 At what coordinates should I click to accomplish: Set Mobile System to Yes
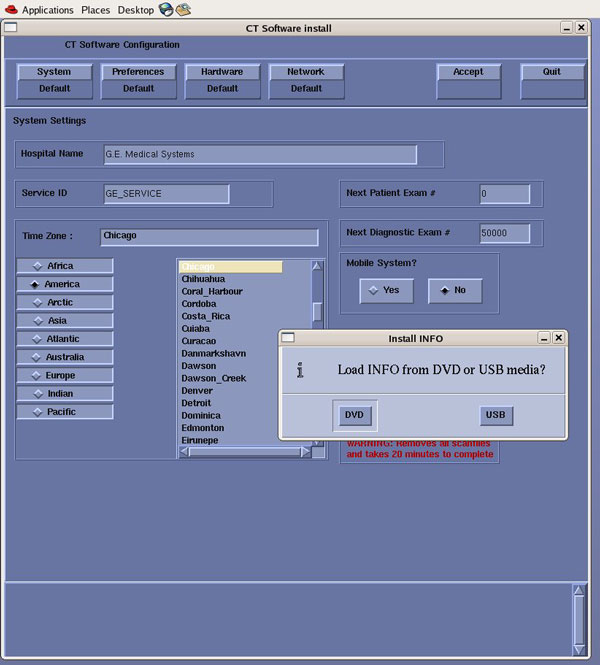coord(384,290)
